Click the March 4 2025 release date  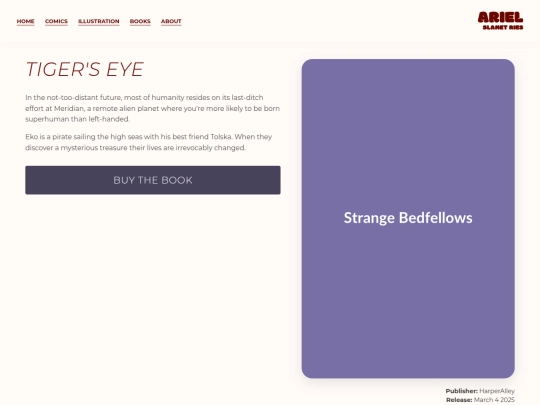point(494,400)
